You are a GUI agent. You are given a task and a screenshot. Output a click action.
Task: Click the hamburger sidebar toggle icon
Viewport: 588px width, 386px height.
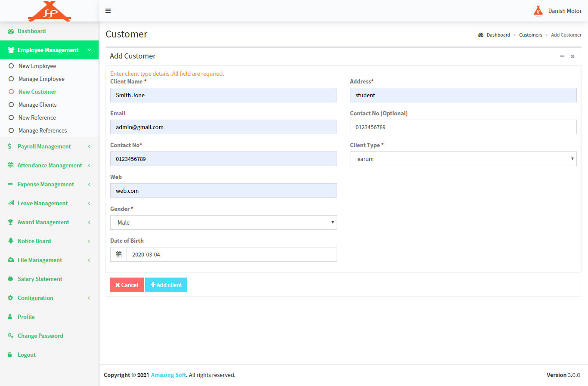(x=108, y=11)
